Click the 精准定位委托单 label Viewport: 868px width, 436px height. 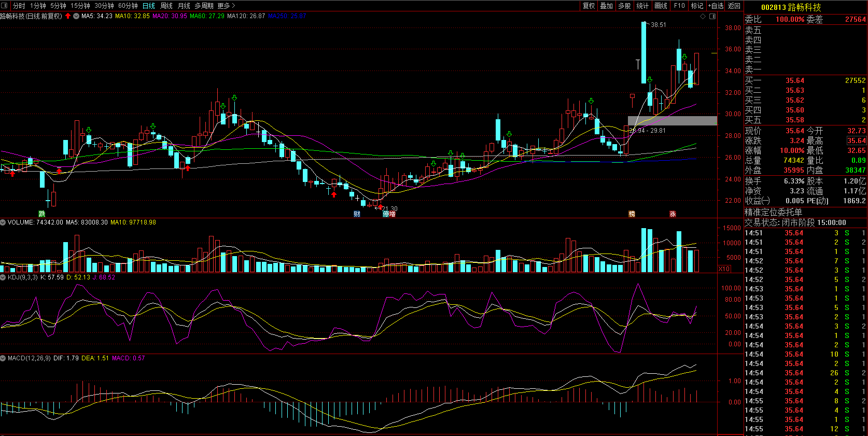click(773, 212)
